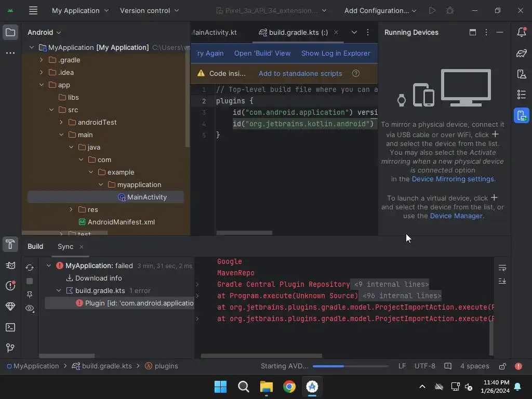This screenshot has width=532, height=399.
Task: Open the Version control dropdown
Action: (x=149, y=10)
